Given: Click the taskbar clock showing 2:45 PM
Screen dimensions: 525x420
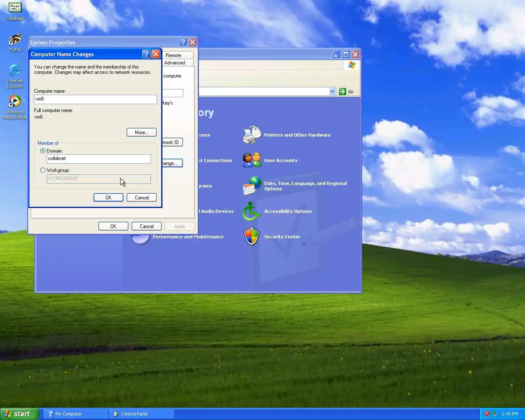Looking at the screenshot, I should [x=509, y=414].
